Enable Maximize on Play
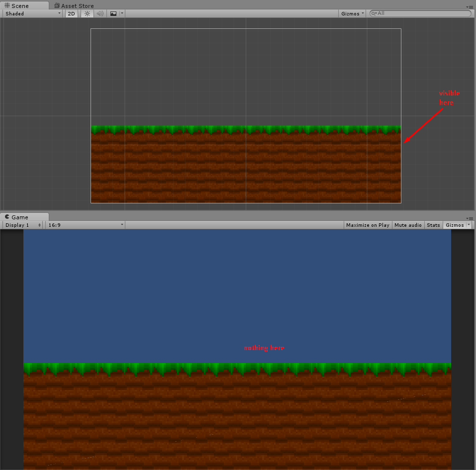Image resolution: width=476 pixels, height=470 pixels. 368,225
